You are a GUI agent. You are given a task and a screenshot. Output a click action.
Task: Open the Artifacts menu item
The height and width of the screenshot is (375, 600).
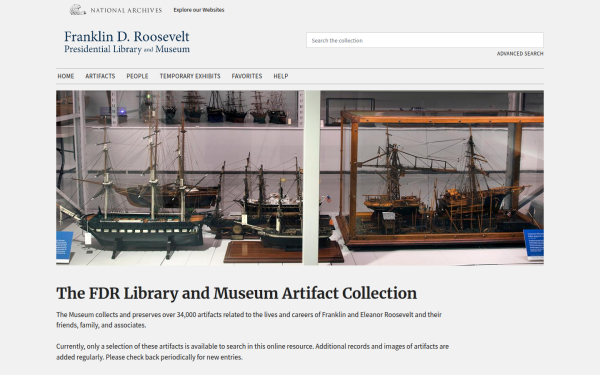pyautogui.click(x=100, y=76)
